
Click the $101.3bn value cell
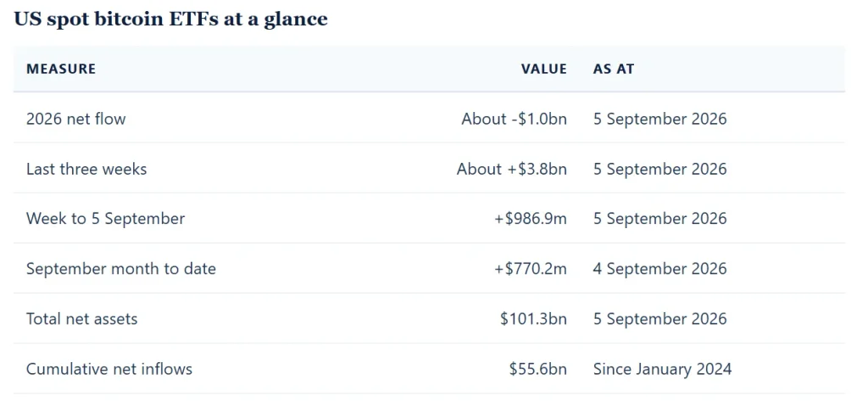[534, 319]
